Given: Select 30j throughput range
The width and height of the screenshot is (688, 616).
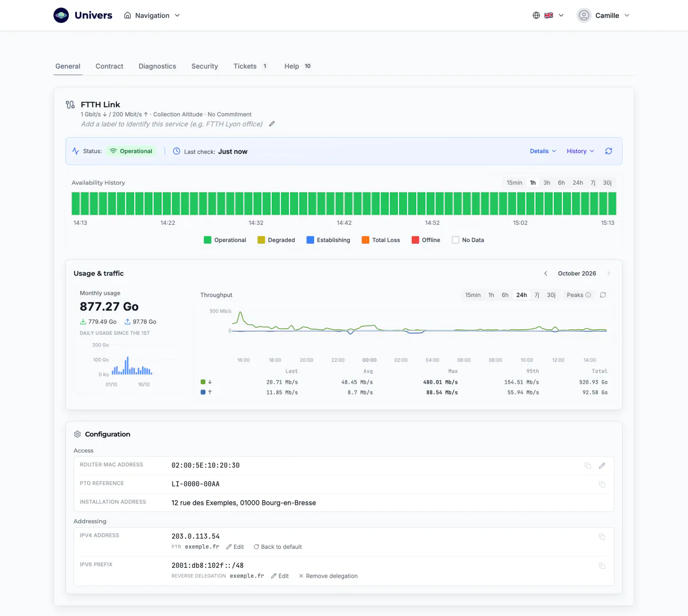Looking at the screenshot, I should 551,295.
